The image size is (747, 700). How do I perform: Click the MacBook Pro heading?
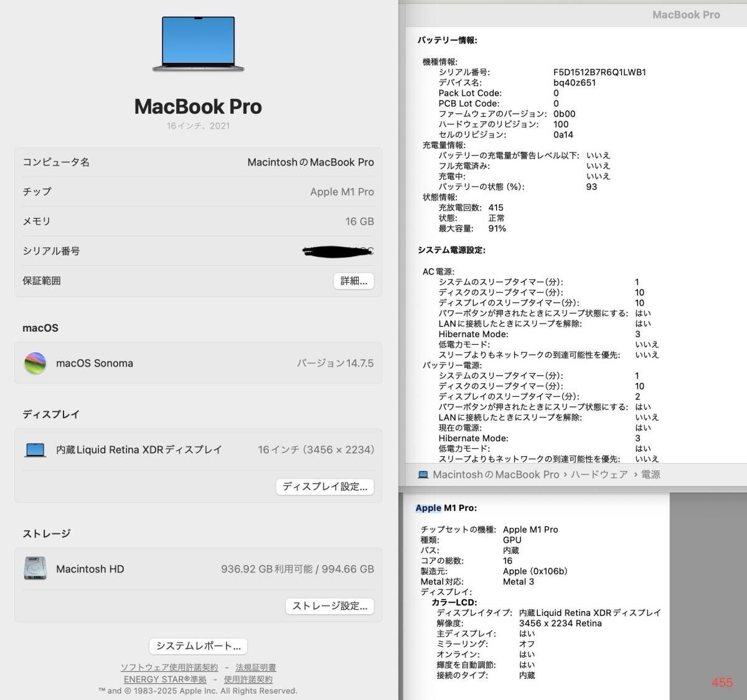tap(198, 107)
